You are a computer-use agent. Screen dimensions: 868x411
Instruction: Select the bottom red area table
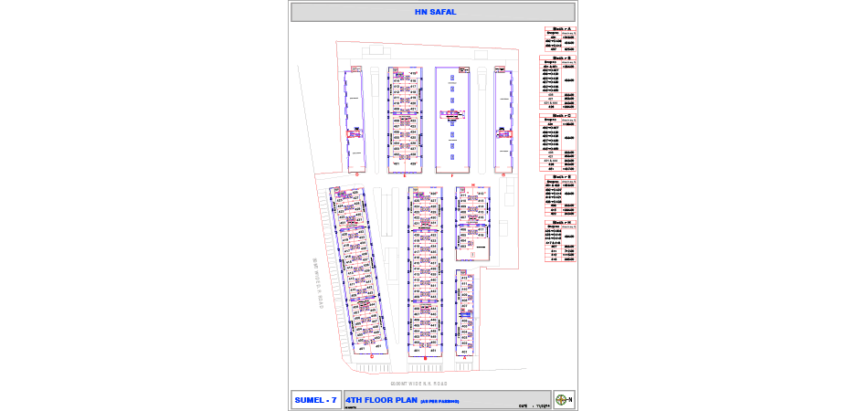(559, 241)
